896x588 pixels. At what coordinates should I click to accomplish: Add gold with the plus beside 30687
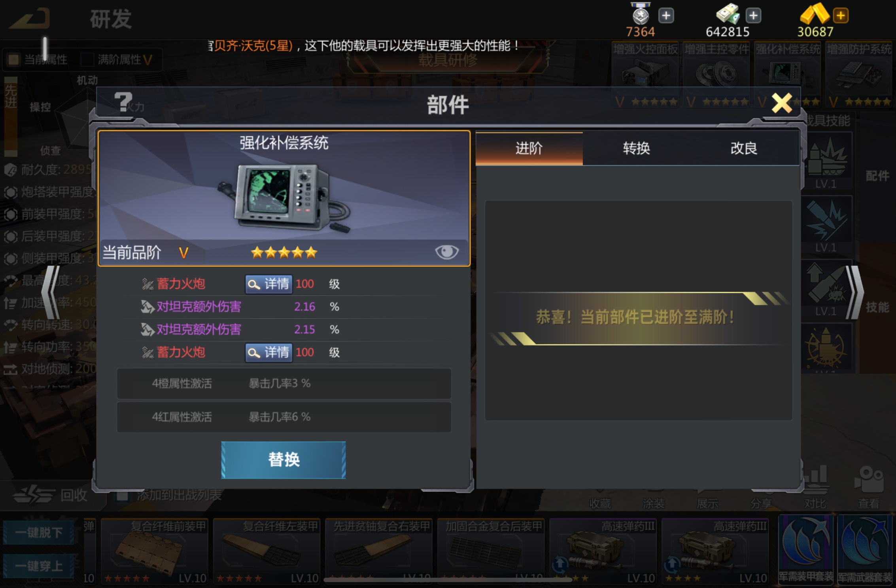(841, 16)
